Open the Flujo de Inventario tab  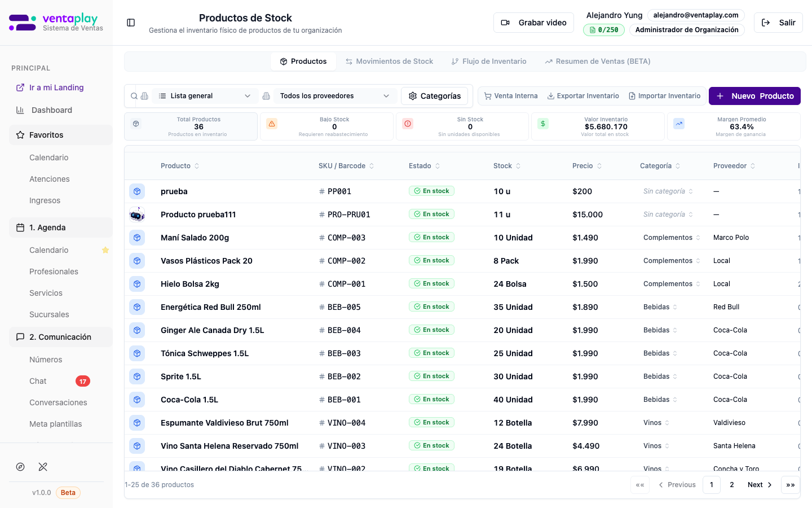click(488, 61)
